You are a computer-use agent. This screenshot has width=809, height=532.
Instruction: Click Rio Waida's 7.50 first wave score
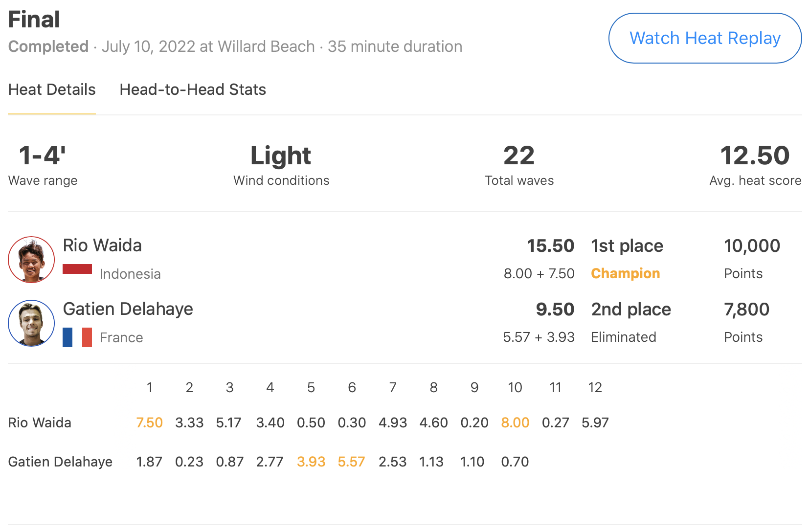click(x=149, y=422)
